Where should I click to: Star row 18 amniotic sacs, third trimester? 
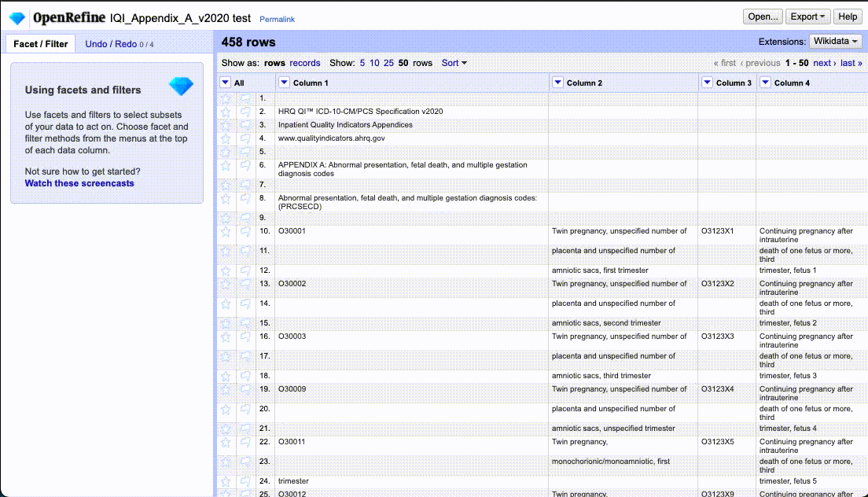click(x=226, y=377)
